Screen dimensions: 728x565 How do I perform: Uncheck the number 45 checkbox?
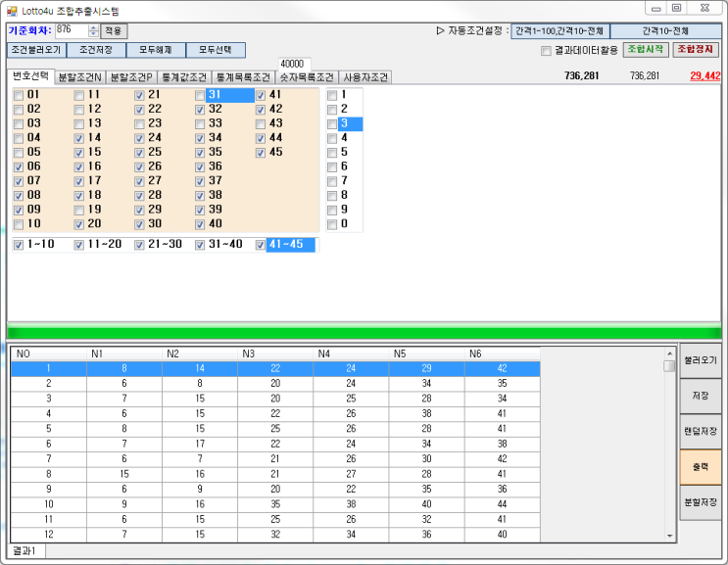pos(261,153)
